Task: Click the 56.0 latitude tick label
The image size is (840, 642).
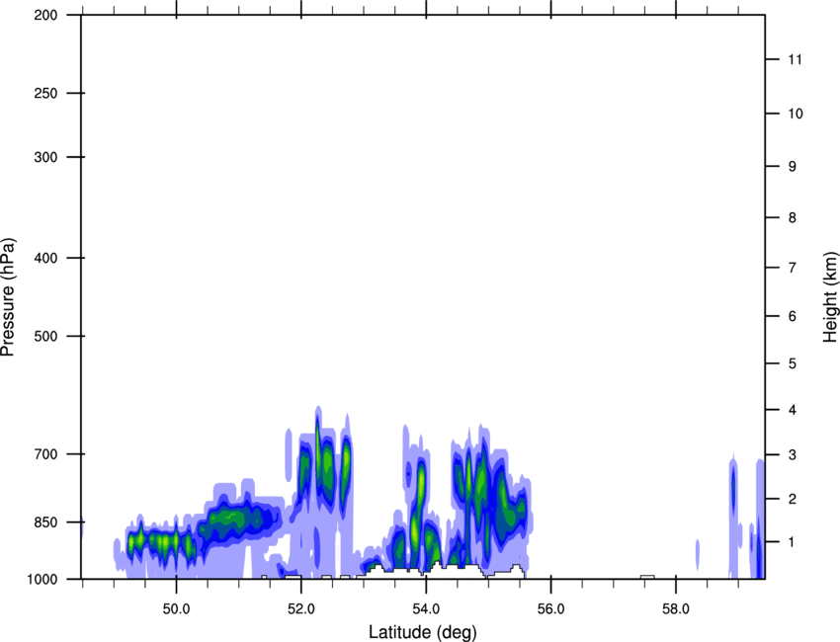Action: 550,609
